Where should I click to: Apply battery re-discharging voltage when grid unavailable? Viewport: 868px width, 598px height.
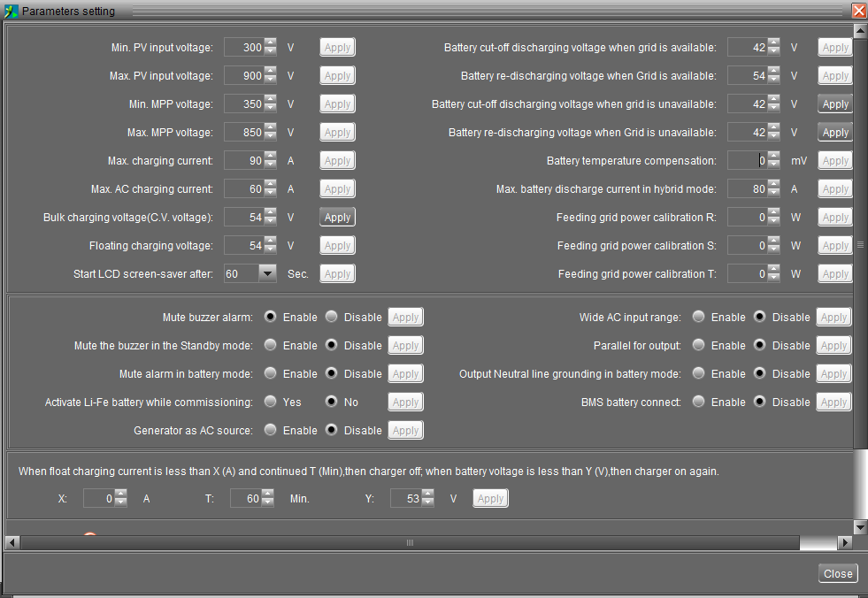(835, 133)
